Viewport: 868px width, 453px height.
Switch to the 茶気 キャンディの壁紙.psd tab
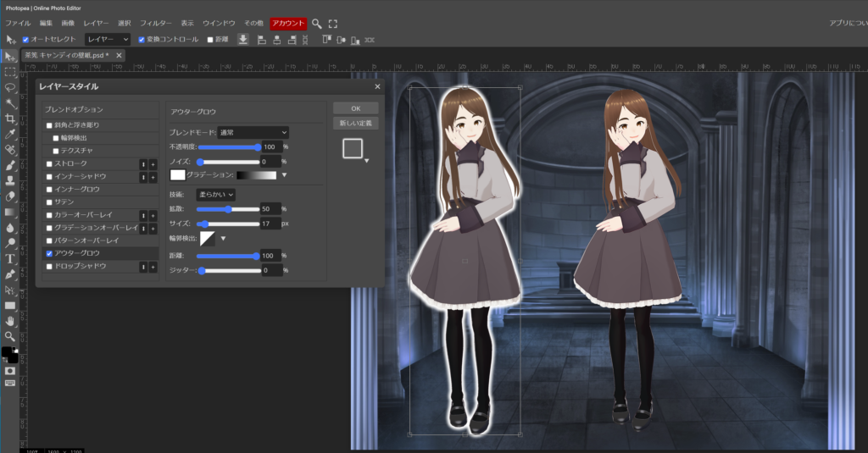(66, 55)
